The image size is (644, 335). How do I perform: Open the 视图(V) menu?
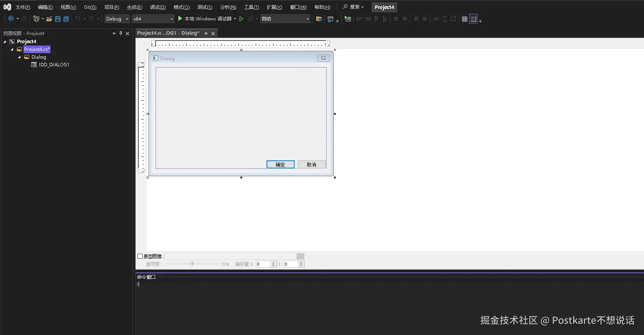point(68,7)
